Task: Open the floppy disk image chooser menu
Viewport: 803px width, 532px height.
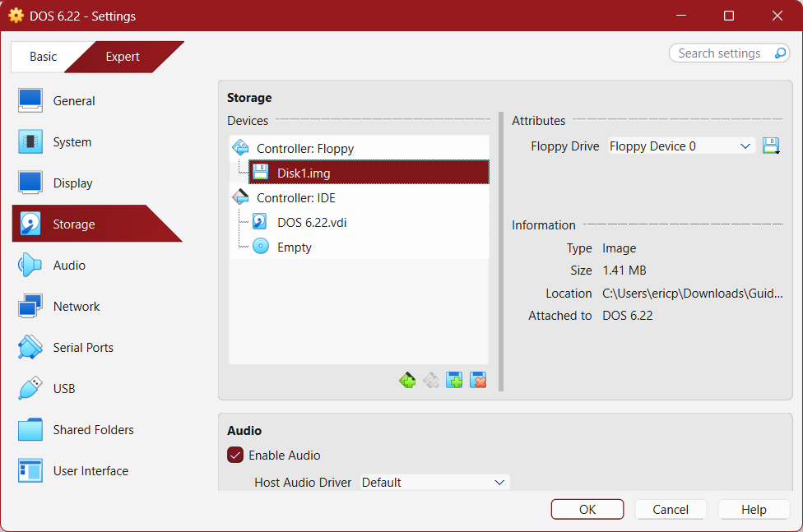Action: (x=771, y=146)
